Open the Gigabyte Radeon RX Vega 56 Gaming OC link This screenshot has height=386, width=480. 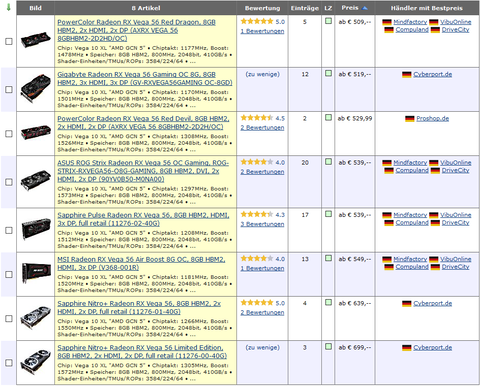coord(145,79)
